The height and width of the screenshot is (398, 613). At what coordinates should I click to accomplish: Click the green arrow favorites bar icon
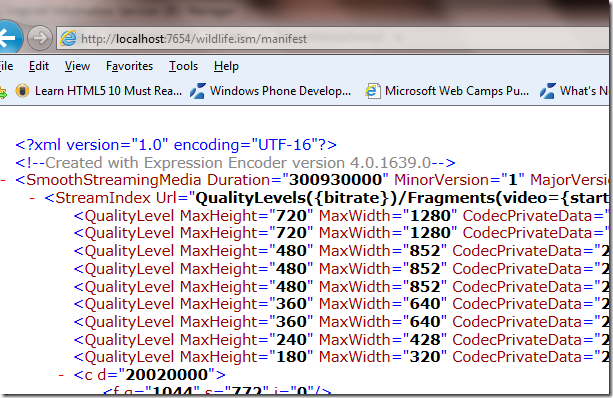pyautogui.click(x=3, y=93)
